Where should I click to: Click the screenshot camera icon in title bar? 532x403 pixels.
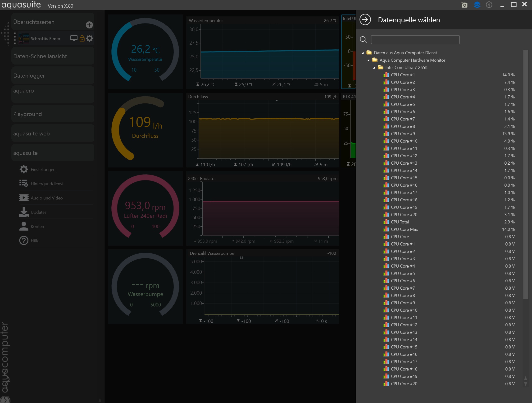click(464, 5)
